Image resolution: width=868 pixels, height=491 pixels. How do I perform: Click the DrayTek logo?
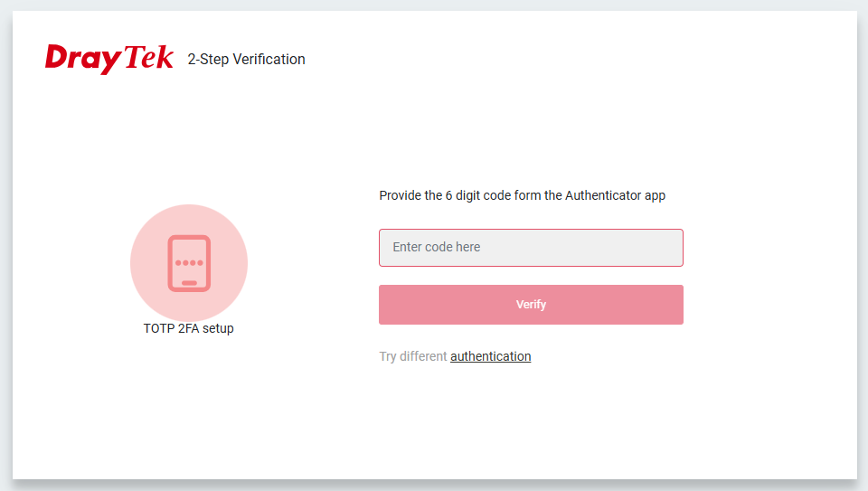point(109,59)
